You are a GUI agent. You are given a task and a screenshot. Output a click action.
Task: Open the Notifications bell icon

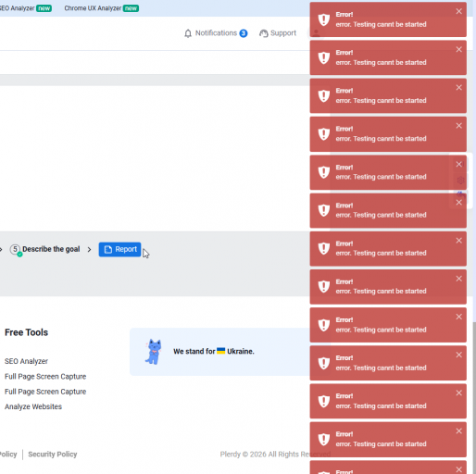click(x=188, y=33)
